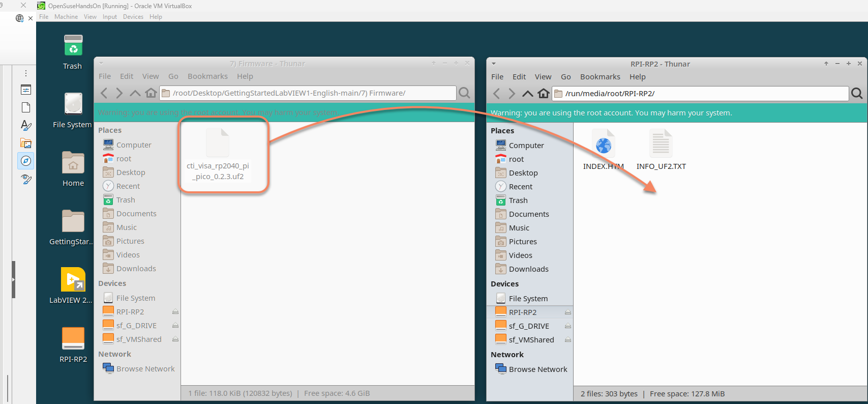Select the INFO_UF2.TXT file
Screen dimensions: 868x404
click(661, 151)
